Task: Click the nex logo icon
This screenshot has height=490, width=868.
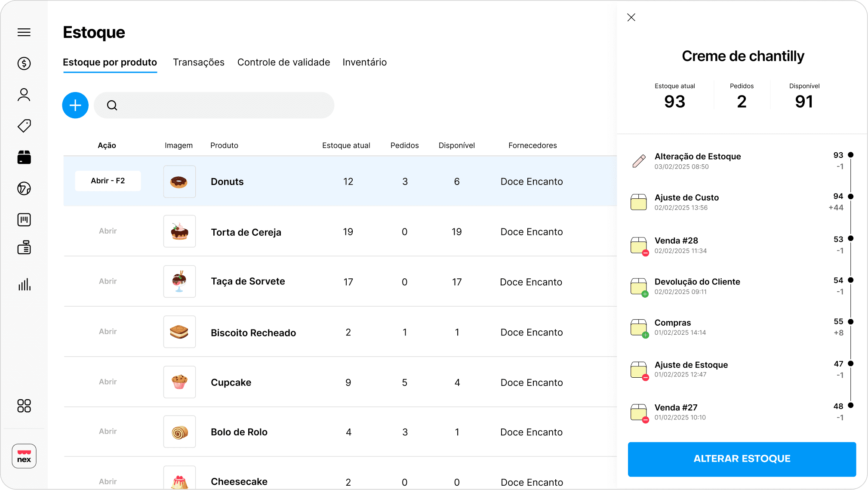Action: click(x=24, y=456)
